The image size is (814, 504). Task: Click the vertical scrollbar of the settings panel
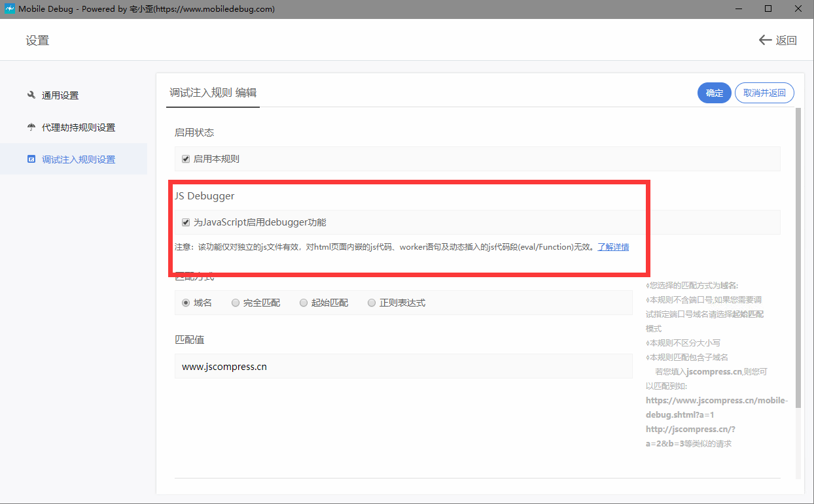coord(798,258)
